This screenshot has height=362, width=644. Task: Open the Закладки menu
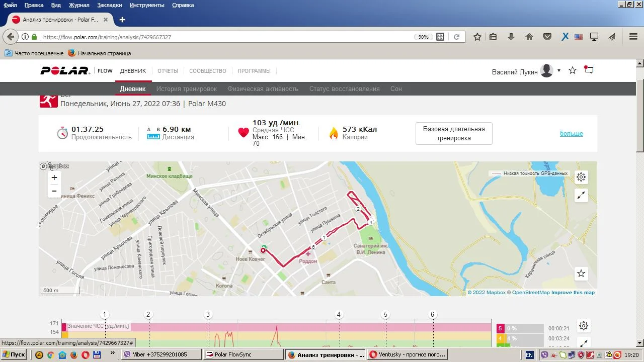[109, 5]
